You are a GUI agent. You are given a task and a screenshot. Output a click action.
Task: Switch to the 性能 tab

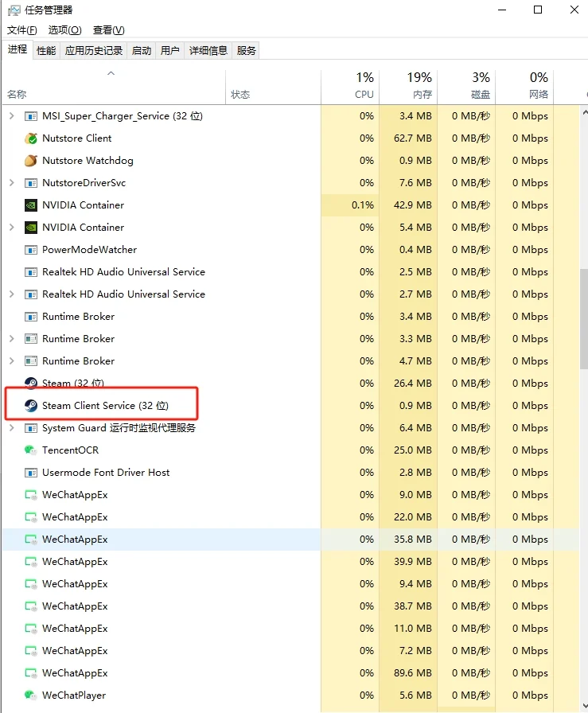46,50
